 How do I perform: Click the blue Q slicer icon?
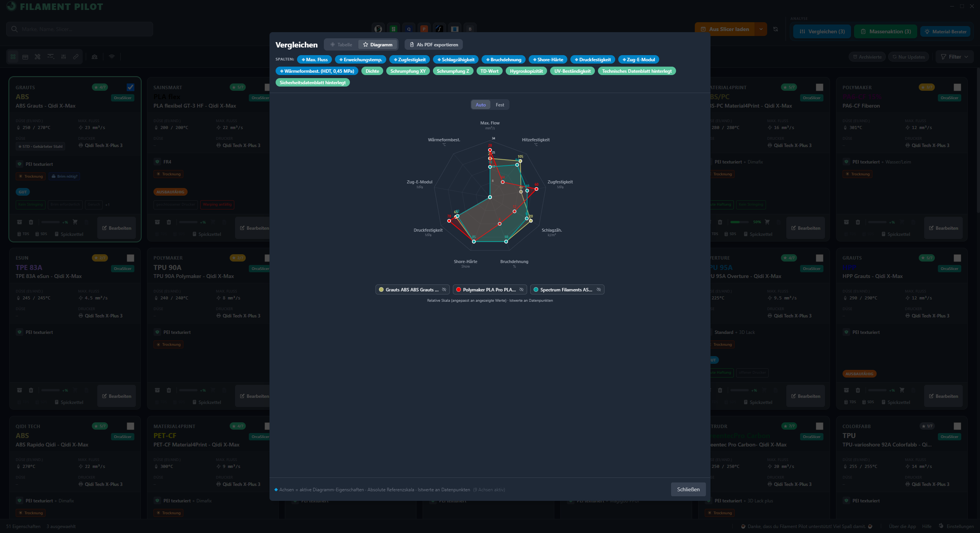pyautogui.click(x=409, y=29)
